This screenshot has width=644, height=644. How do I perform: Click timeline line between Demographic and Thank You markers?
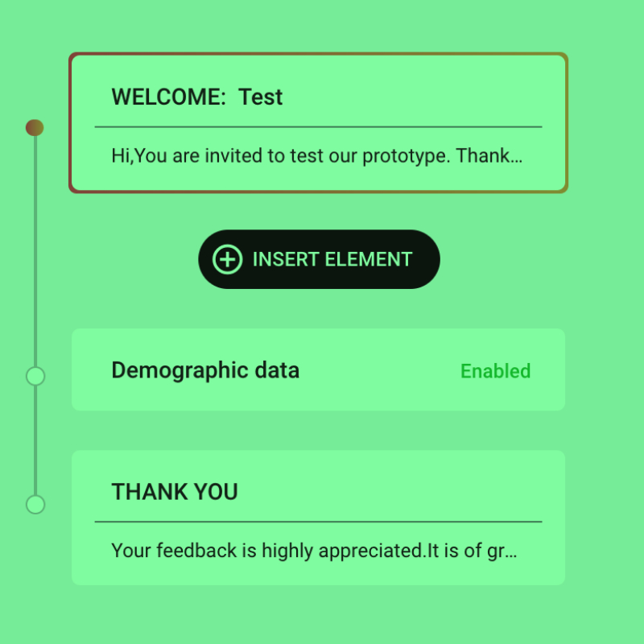(x=35, y=440)
